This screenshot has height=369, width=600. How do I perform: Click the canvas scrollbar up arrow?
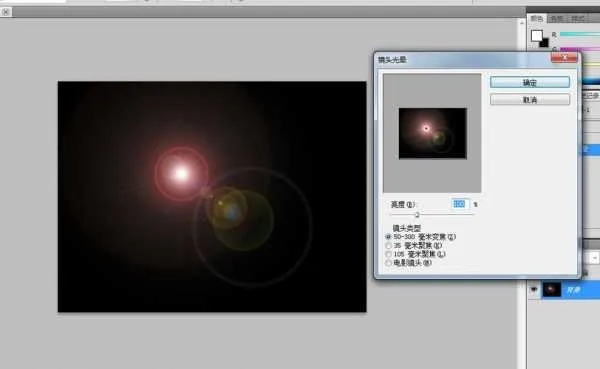[x=522, y=23]
